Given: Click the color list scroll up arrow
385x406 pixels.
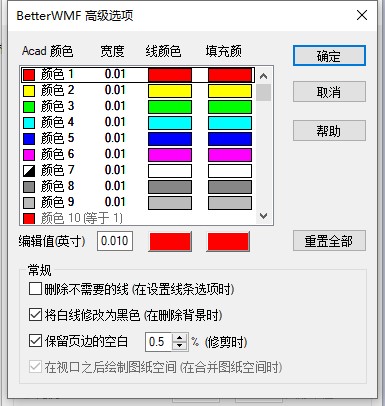Looking at the screenshot, I should [x=263, y=76].
